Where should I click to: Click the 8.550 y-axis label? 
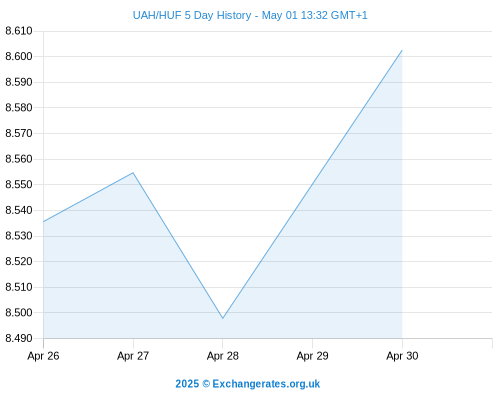coord(19,185)
